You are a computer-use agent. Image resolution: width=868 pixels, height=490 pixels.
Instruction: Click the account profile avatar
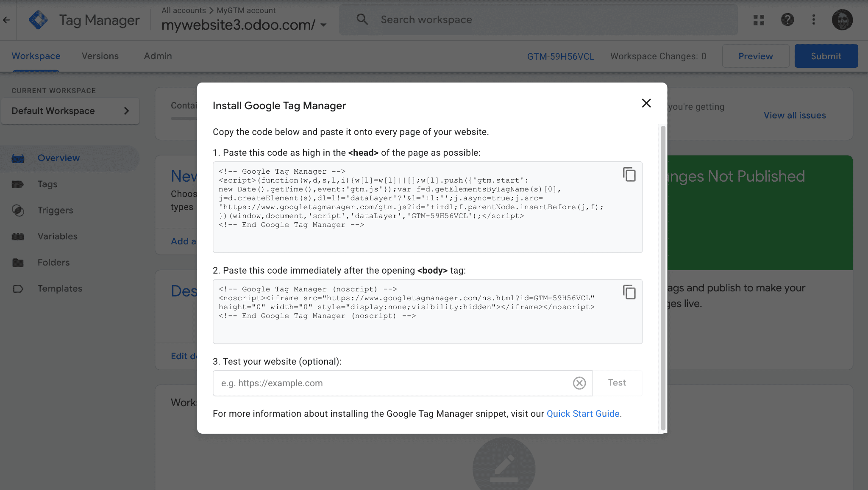[x=842, y=19]
